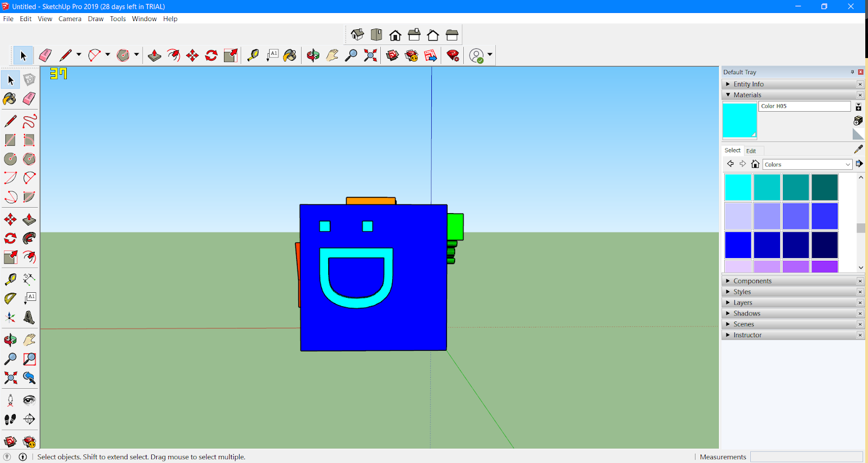Open the Extension Manager
The width and height of the screenshot is (868, 463).
coord(453,55)
